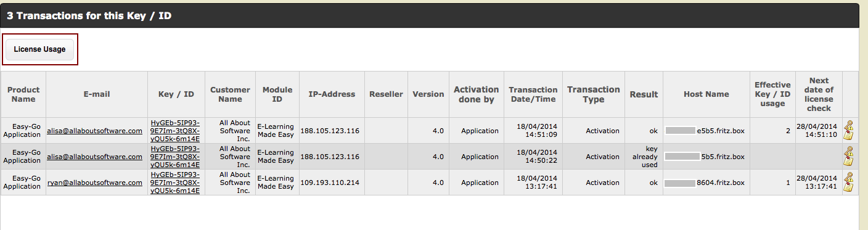This screenshot has height=230, width=868.
Task: Sort by Transaction Date/Time column header
Action: [533, 94]
